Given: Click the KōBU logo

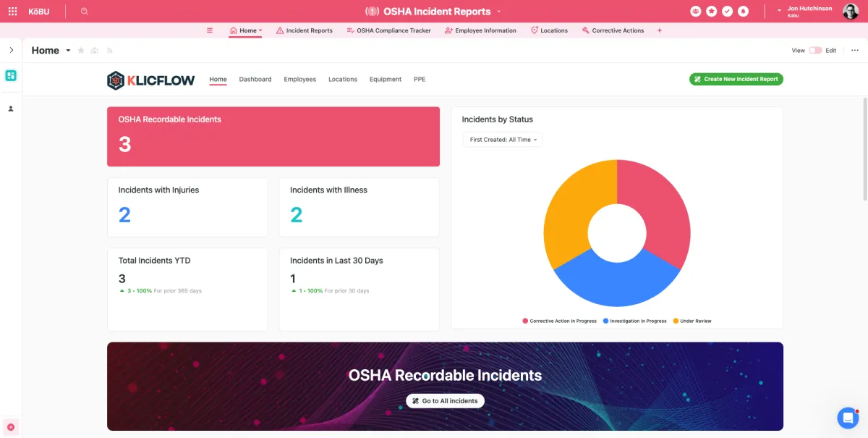Looking at the screenshot, I should click(x=39, y=12).
